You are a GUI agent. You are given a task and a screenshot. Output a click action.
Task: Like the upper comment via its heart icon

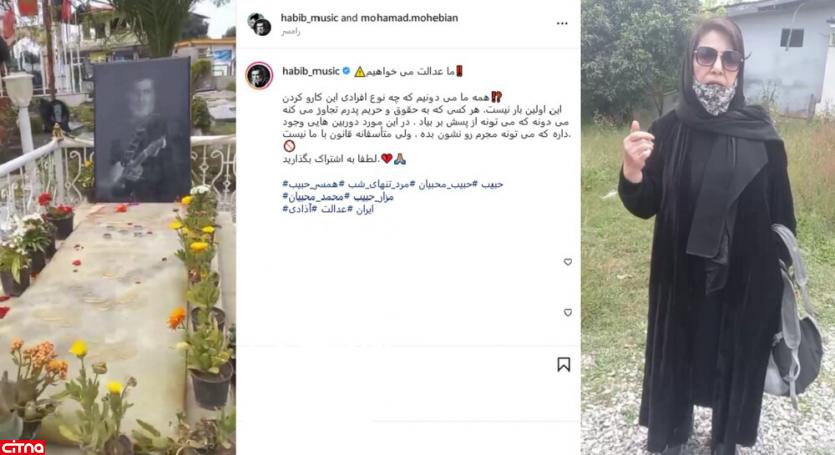pyautogui.click(x=568, y=262)
